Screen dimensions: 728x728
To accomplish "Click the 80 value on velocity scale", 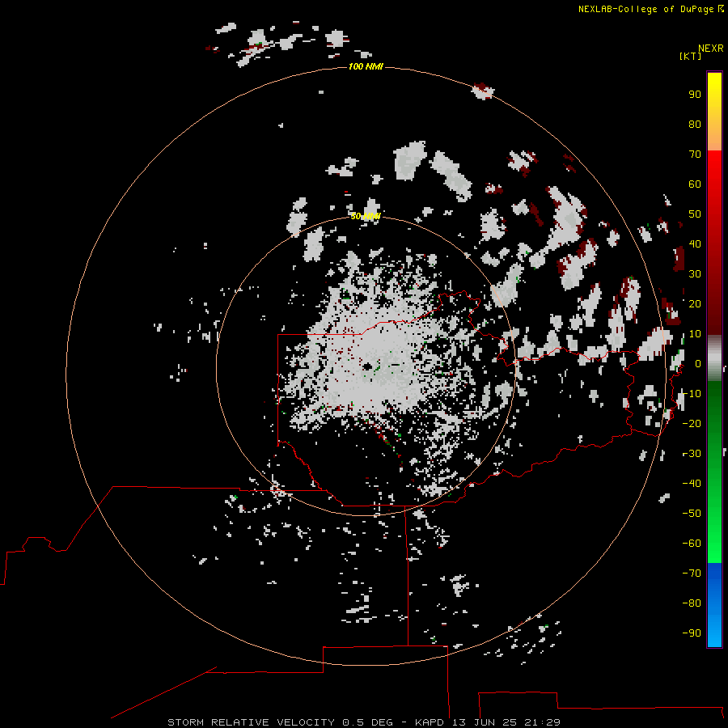I will tap(695, 125).
